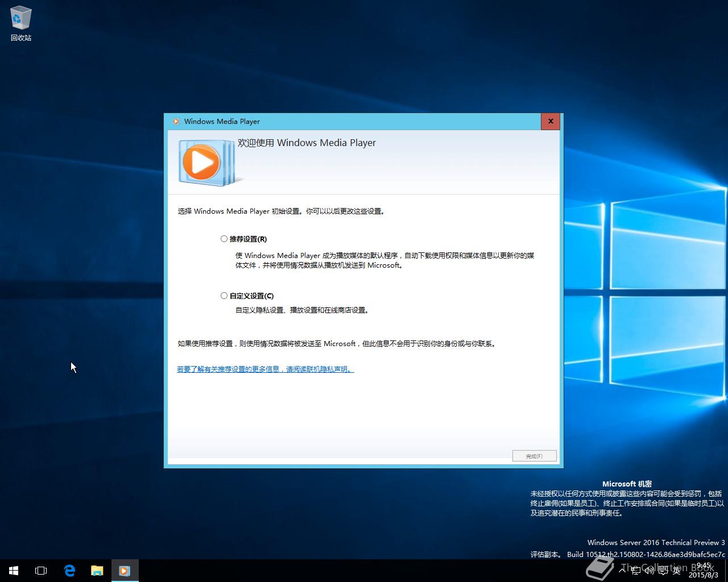Switch input language via 英 indicator

click(x=676, y=571)
